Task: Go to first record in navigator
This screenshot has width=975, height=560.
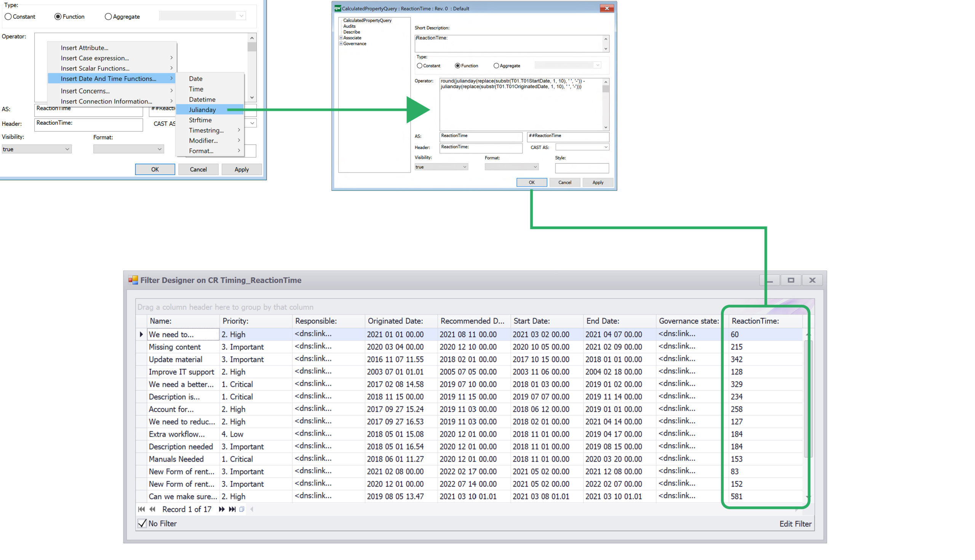Action: 141,509
